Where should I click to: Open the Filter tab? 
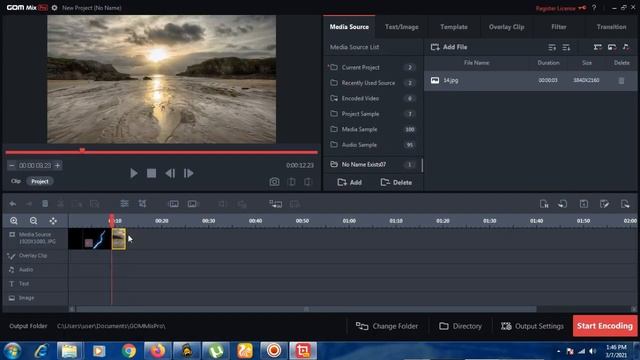(559, 27)
